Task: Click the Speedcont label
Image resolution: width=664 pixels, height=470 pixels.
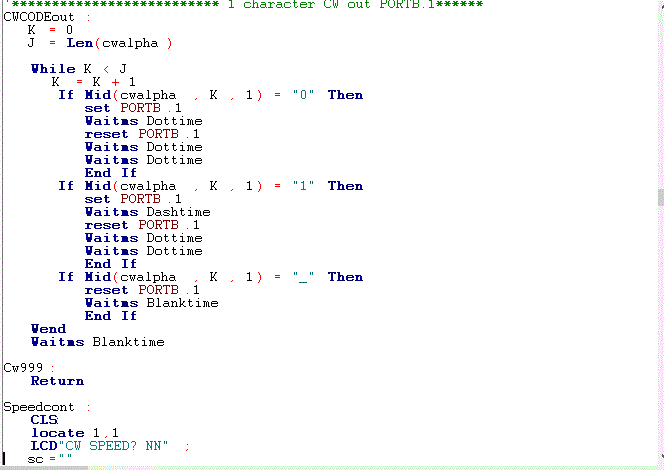Action: tap(40, 407)
